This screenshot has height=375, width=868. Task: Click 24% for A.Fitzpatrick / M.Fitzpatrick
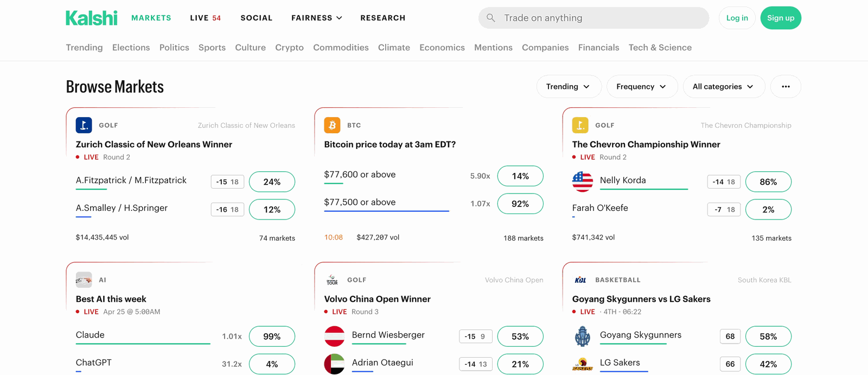tap(272, 182)
